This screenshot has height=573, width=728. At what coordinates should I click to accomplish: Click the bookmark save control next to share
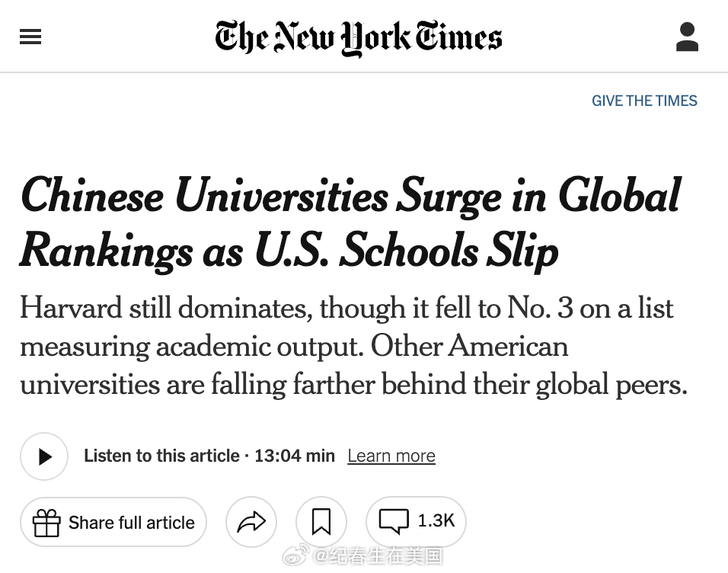click(x=321, y=522)
